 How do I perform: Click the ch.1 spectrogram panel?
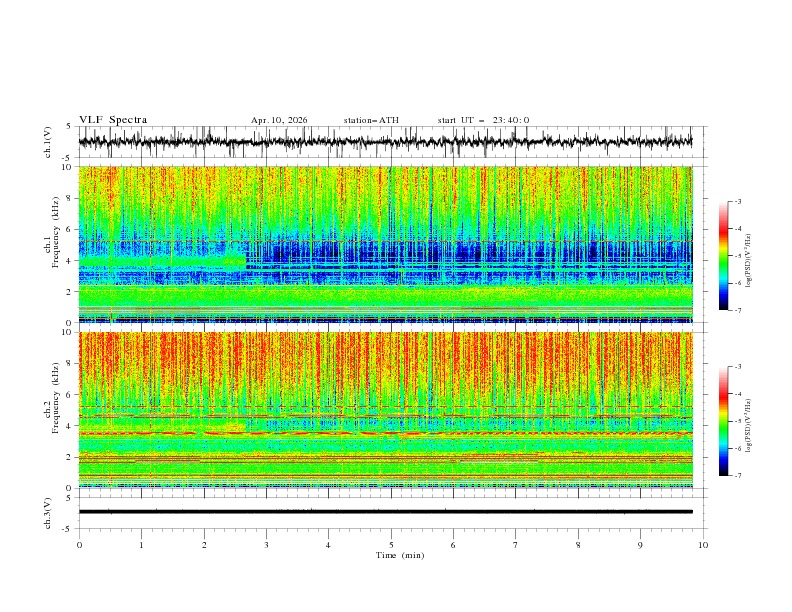[x=385, y=244]
